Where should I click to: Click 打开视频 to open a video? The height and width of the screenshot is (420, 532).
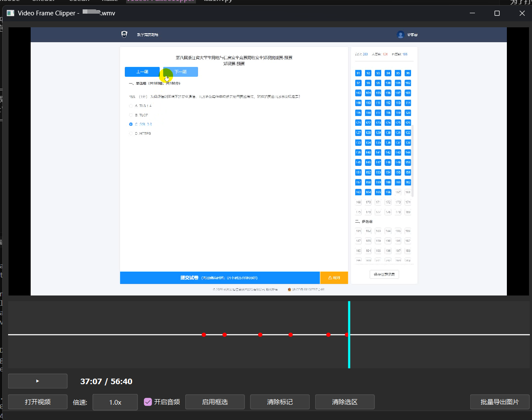(37, 402)
